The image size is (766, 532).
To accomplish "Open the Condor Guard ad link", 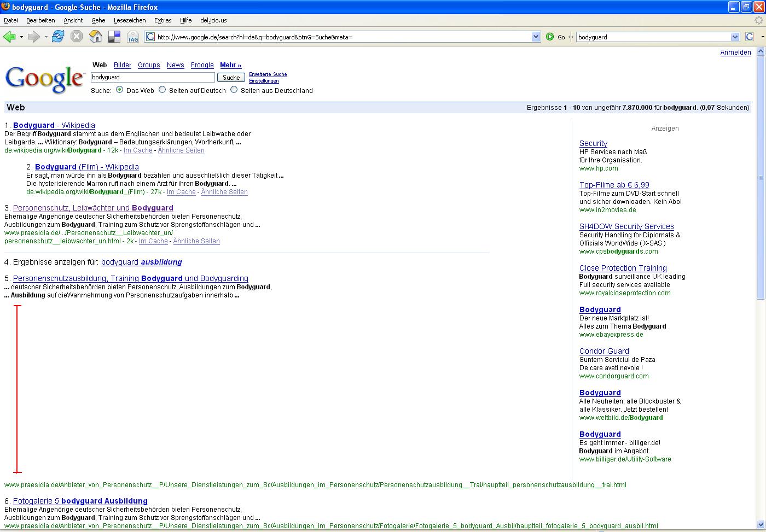I will (x=604, y=351).
